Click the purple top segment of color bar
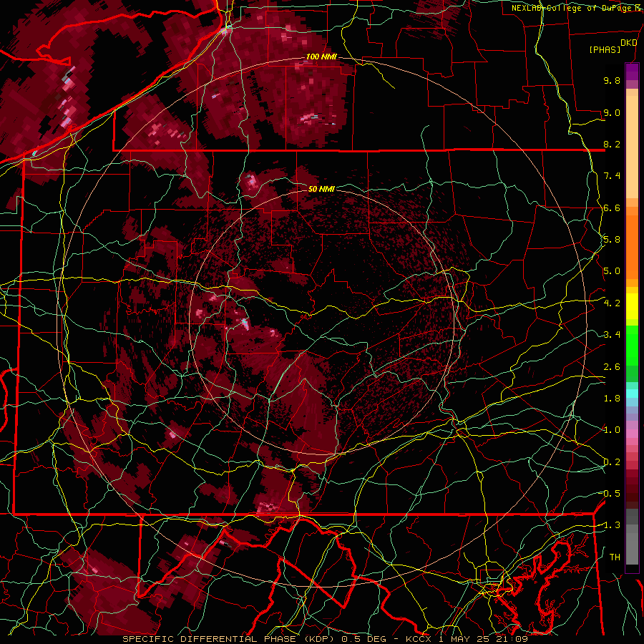Screen dimensions: 644x644 [x=632, y=72]
